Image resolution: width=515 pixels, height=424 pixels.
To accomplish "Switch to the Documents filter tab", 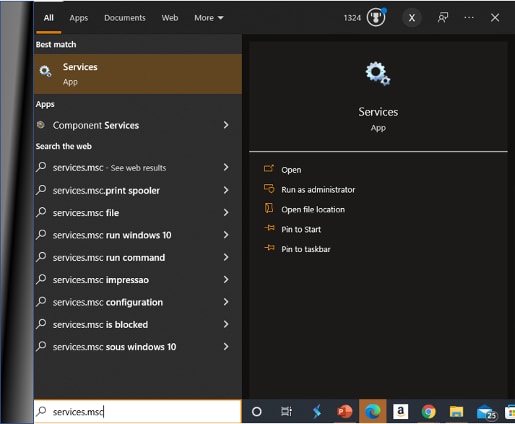I will pyautogui.click(x=125, y=18).
